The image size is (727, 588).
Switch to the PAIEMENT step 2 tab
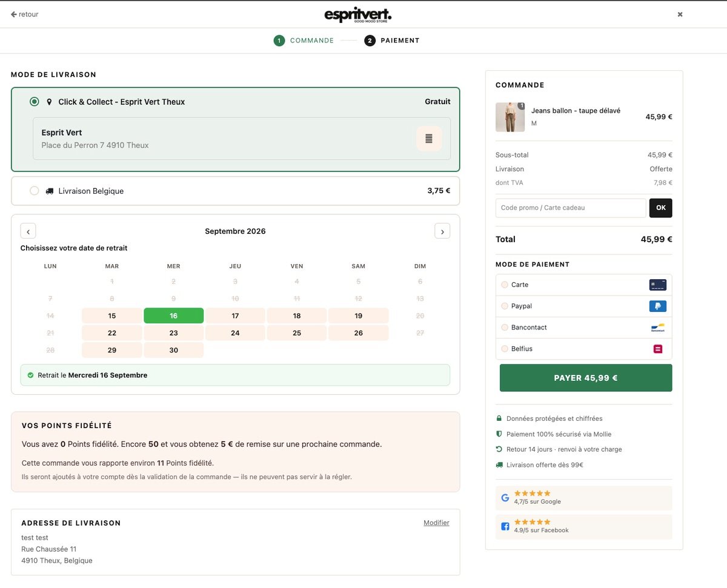pos(392,41)
